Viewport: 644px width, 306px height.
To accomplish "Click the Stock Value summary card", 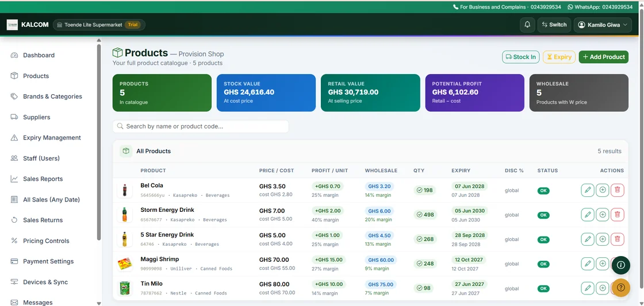I will [x=266, y=92].
